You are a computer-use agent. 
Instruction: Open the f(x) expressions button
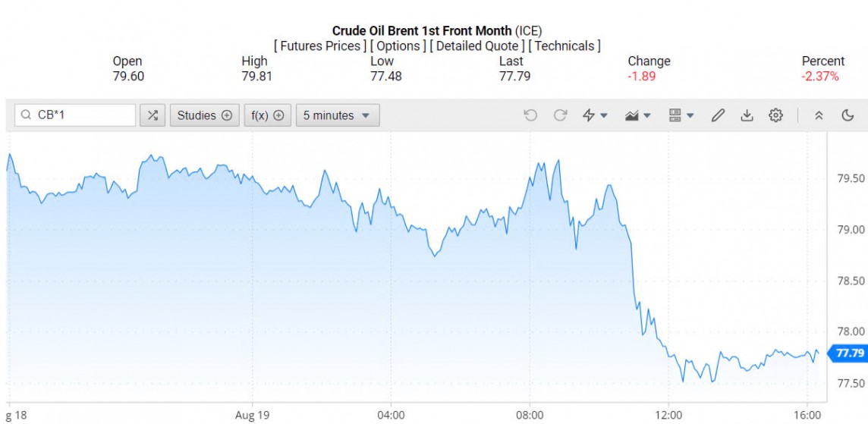[x=267, y=115]
